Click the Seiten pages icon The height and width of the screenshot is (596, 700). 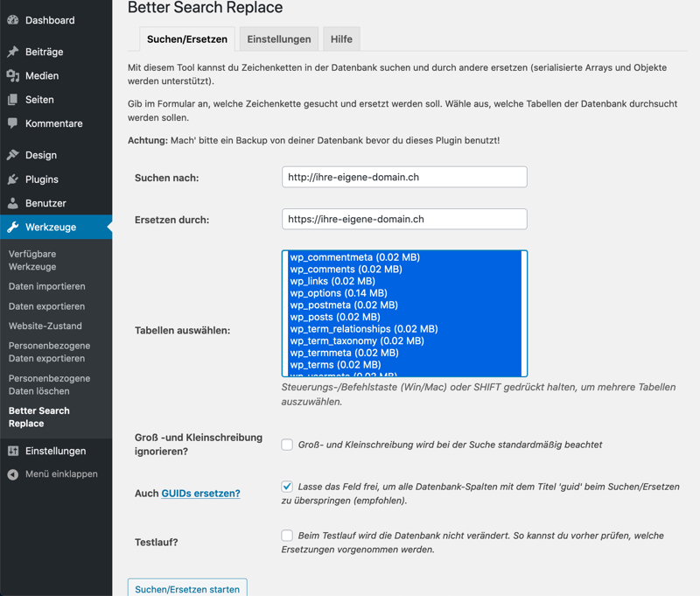pos(13,100)
